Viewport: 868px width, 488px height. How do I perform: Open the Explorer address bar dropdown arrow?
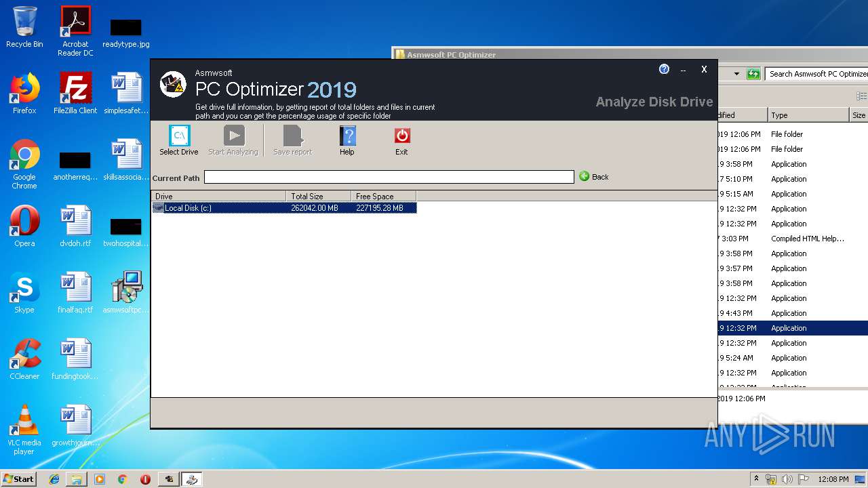click(x=736, y=74)
